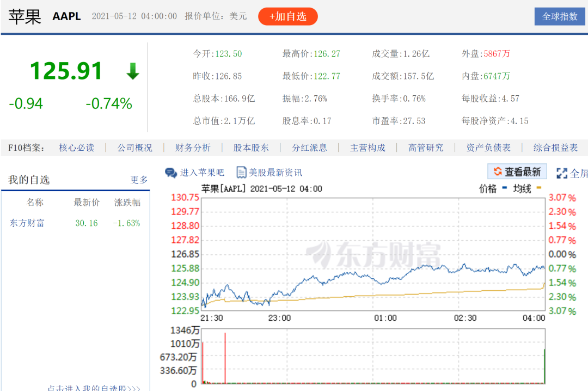Screen dimensions: 588x391
Task: Click the 外盘:5867万 value
Action: [x=486, y=54]
